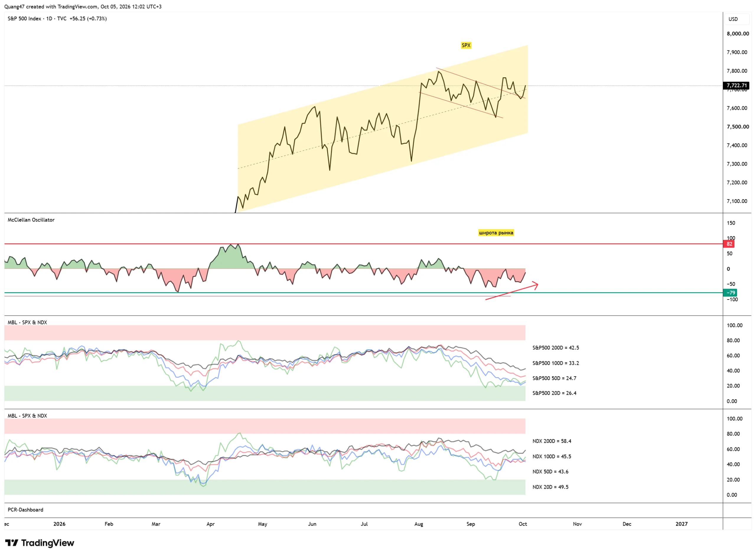756x556 pixels.
Task: Click the 'NDX 50D = 43.6' readout
Action: (550, 472)
